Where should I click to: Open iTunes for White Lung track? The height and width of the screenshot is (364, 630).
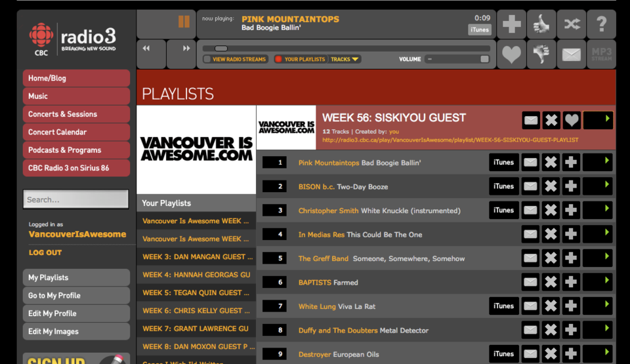pyautogui.click(x=503, y=306)
